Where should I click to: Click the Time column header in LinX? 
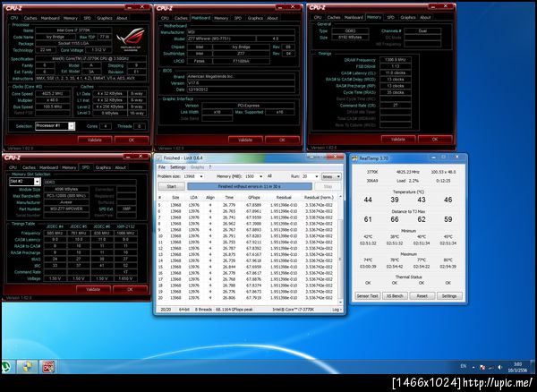click(x=229, y=197)
